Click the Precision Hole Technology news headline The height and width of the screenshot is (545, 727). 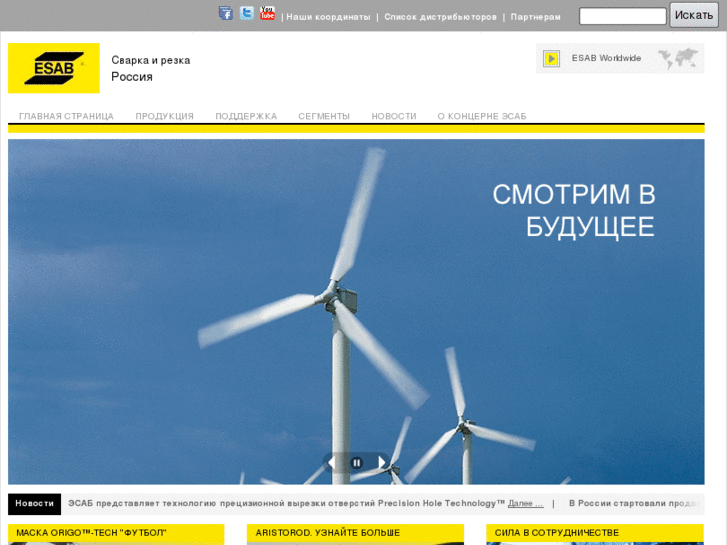pyautogui.click(x=287, y=504)
